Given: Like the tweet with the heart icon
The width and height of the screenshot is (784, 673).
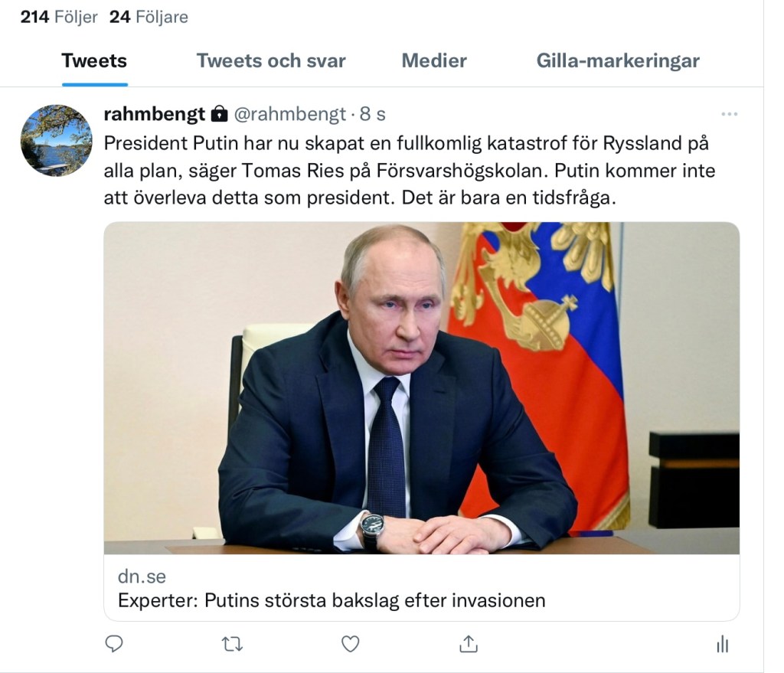Looking at the screenshot, I should click(x=350, y=644).
